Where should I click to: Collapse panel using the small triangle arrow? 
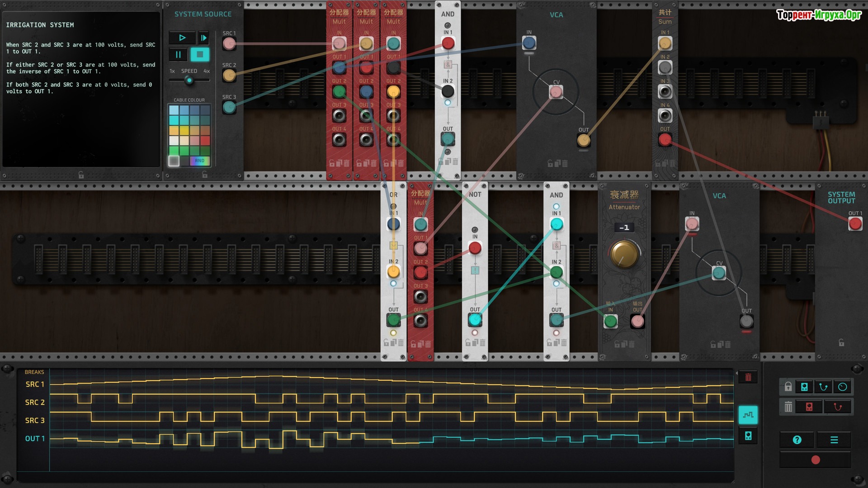point(737,374)
